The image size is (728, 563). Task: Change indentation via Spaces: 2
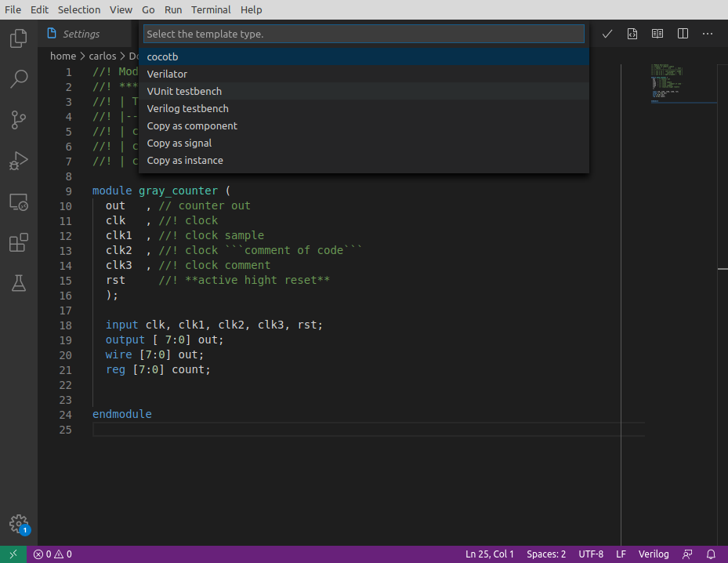tap(546, 554)
